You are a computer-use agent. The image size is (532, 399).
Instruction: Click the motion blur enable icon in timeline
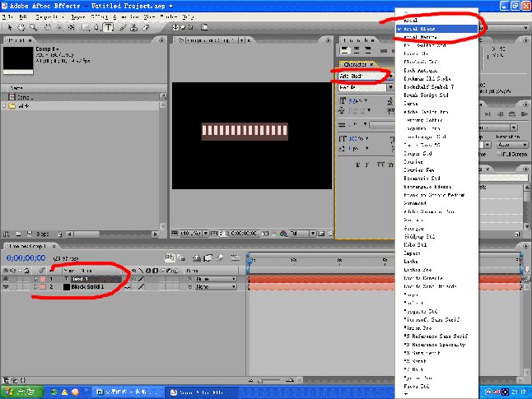click(x=220, y=258)
